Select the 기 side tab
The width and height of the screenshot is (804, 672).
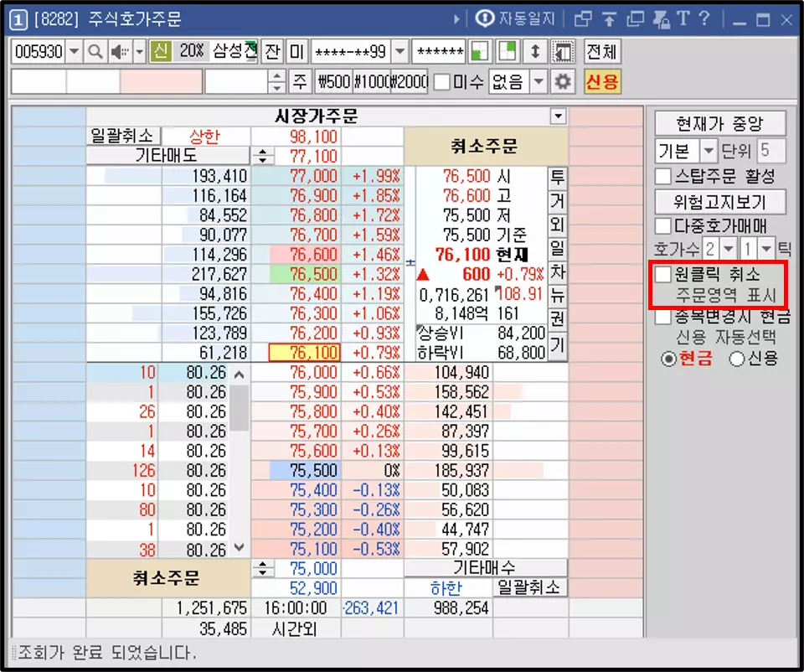pyautogui.click(x=558, y=344)
